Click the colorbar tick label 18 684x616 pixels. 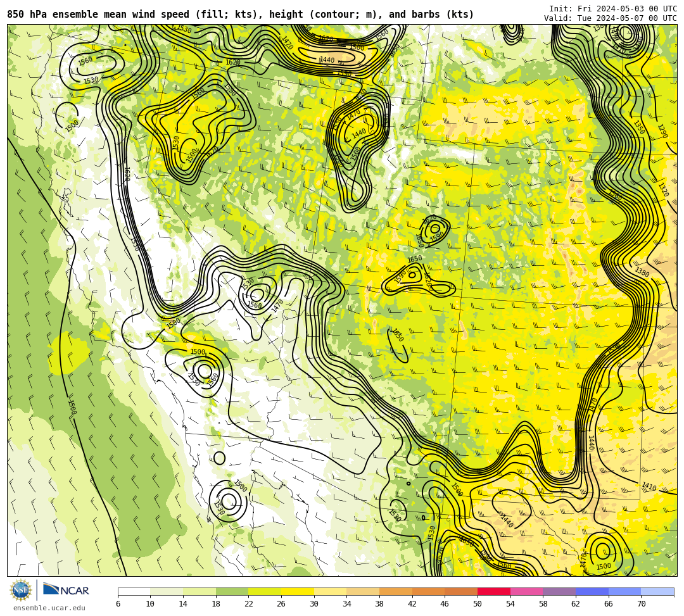pos(216,604)
